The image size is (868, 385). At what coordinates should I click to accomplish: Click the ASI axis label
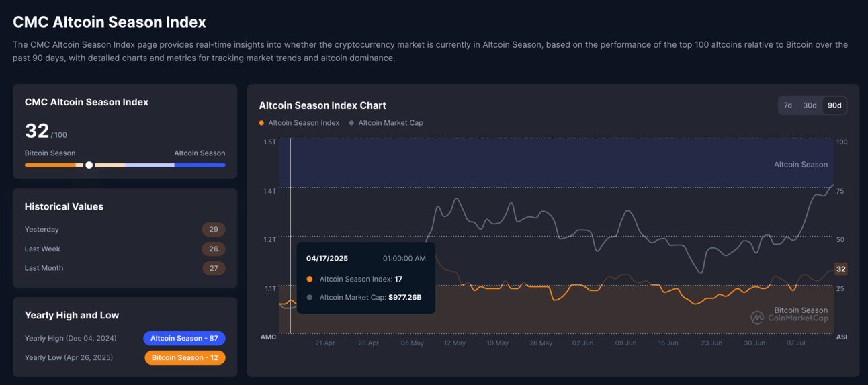point(841,337)
